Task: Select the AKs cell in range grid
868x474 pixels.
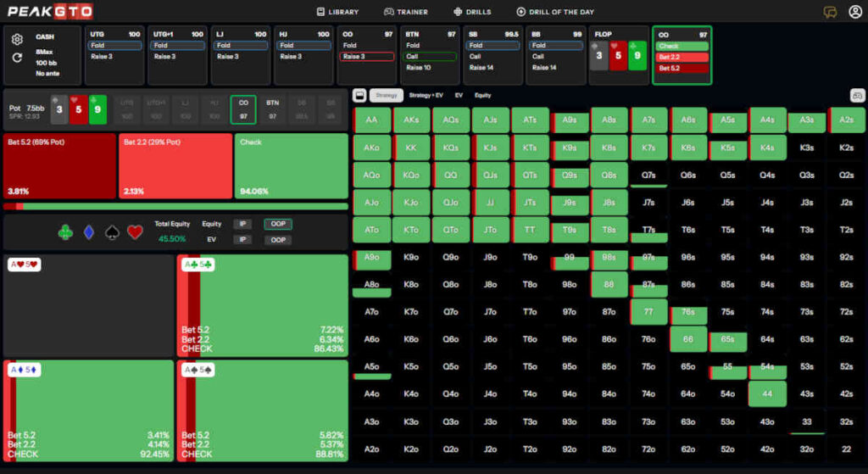Action: tap(411, 120)
